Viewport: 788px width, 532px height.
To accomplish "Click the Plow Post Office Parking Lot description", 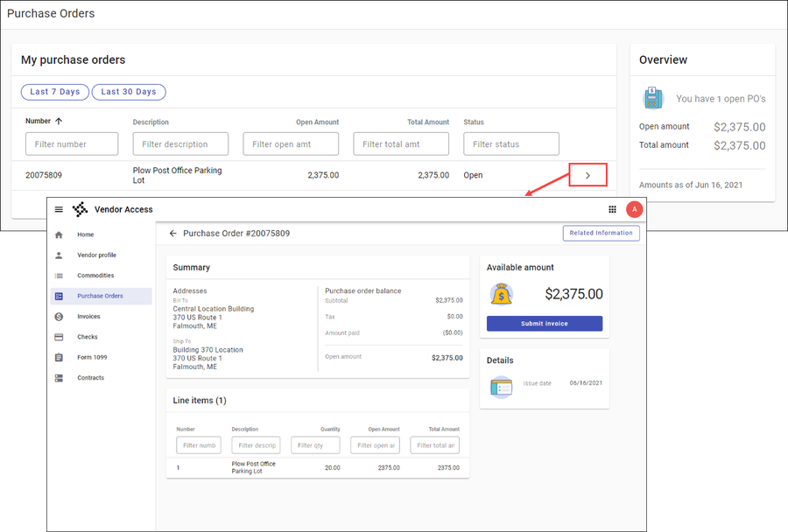I will click(x=177, y=175).
